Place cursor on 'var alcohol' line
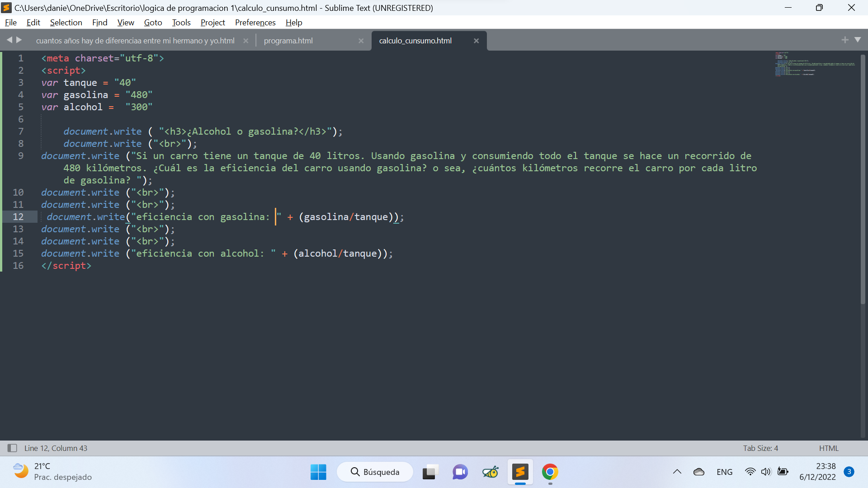Viewport: 868px width, 488px height. [x=97, y=107]
